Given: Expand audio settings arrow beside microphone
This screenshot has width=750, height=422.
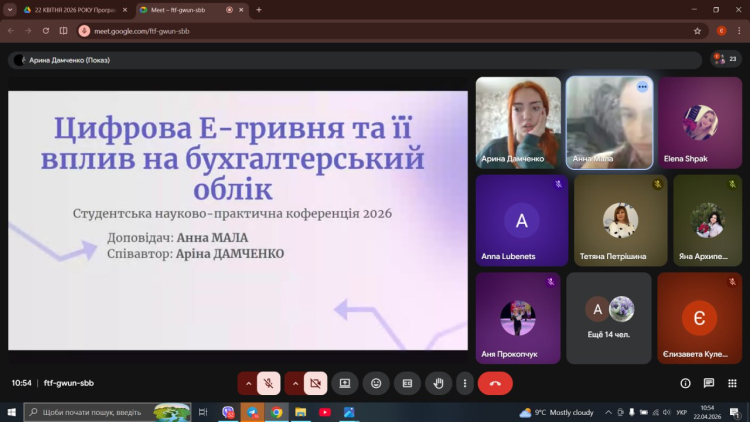Looking at the screenshot, I should pyautogui.click(x=247, y=383).
